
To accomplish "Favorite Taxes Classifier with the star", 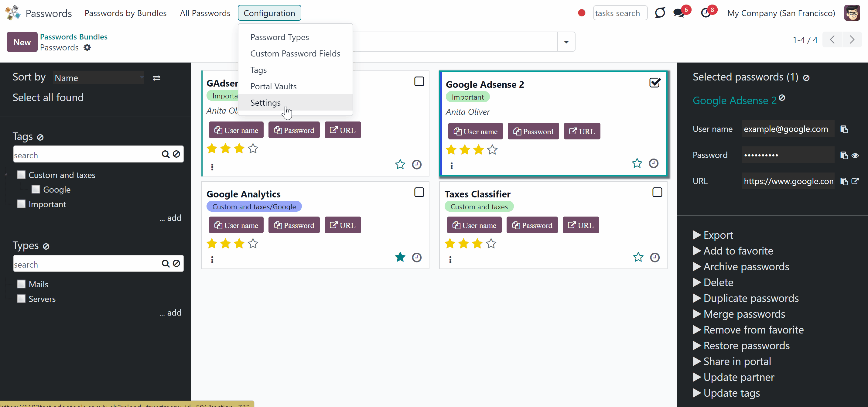I will click(638, 257).
